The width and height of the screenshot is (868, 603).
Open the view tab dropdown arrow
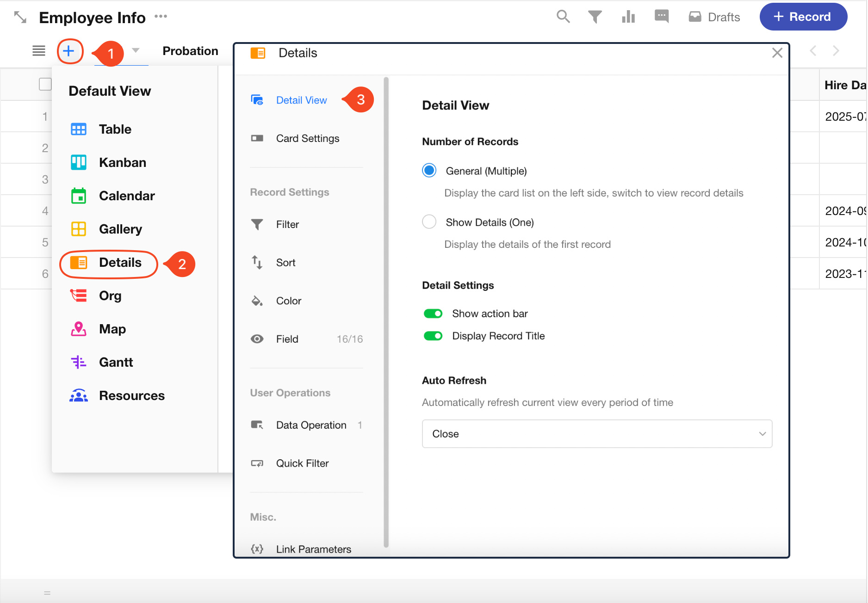136,50
